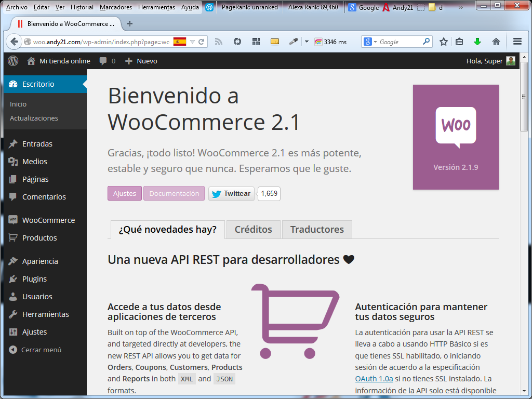Open the Productos cart icon in sidebar
This screenshot has width=532, height=399.
tap(13, 238)
